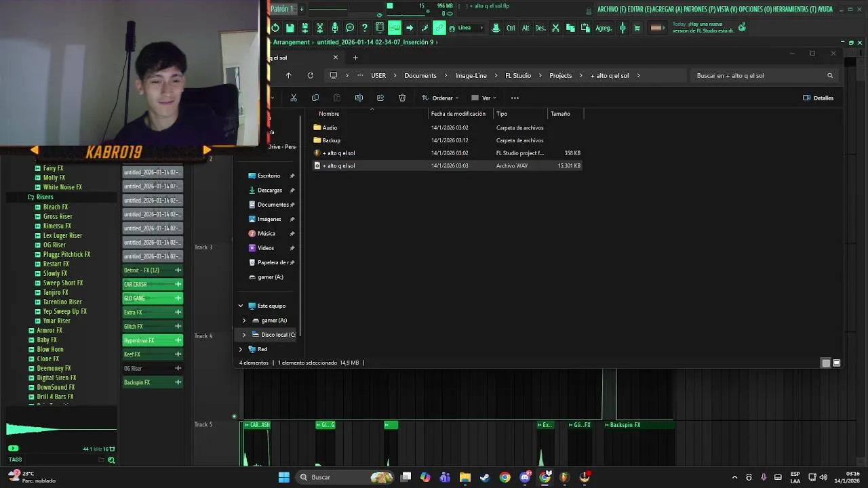Image resolution: width=868 pixels, height=488 pixels.
Task: Toggle the piano keyboard typing icon
Action: point(394,28)
